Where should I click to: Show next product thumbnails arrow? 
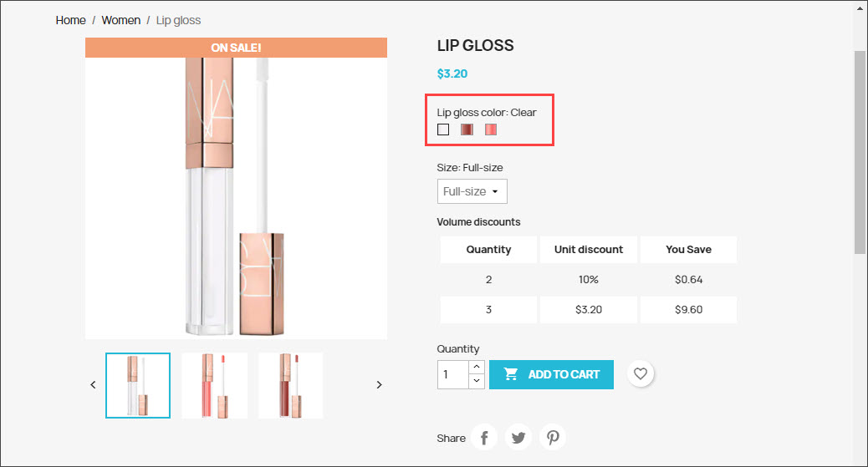click(x=379, y=385)
